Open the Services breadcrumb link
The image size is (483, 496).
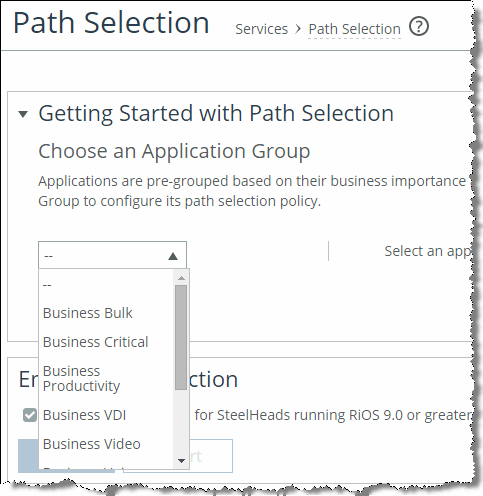point(262,29)
